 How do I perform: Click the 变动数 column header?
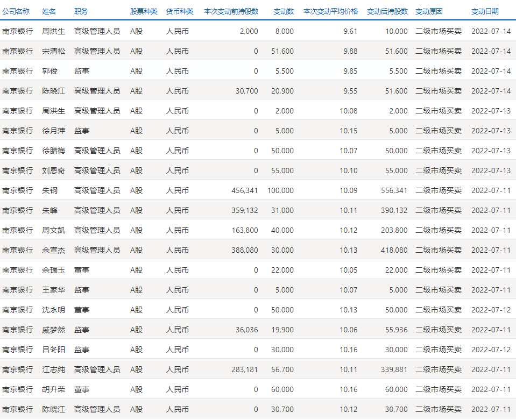[284, 11]
